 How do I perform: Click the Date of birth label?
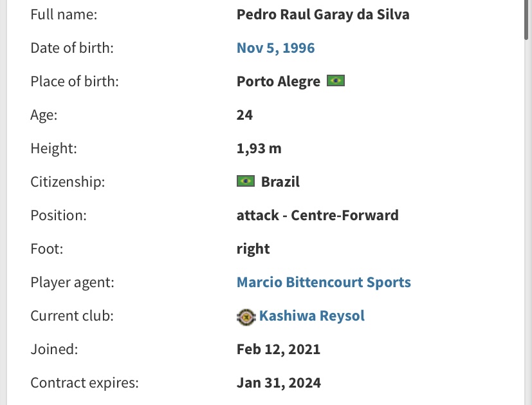72,48
